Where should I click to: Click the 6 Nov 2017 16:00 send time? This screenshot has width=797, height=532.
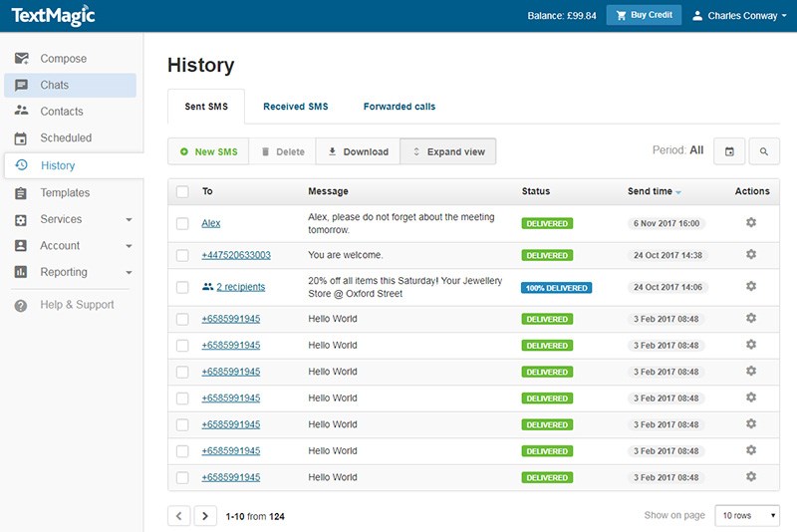(x=666, y=223)
